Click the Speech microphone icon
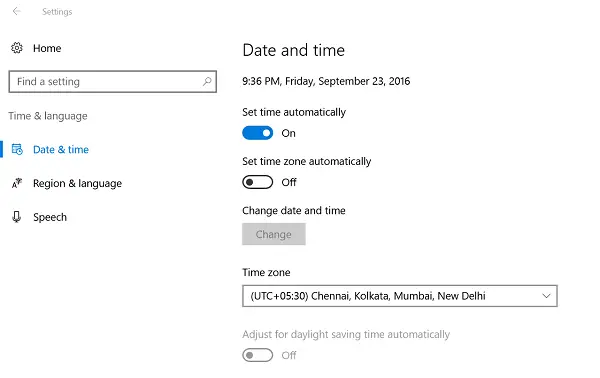Image resolution: width=600 pixels, height=378 pixels. tap(16, 217)
